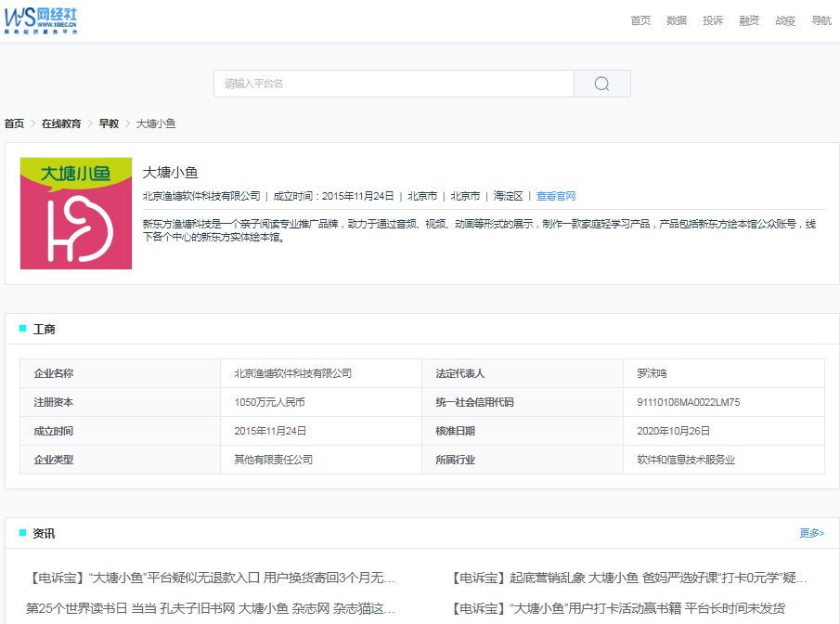Go to 数据 navigation item
Screen dimensions: 840x624
point(677,20)
